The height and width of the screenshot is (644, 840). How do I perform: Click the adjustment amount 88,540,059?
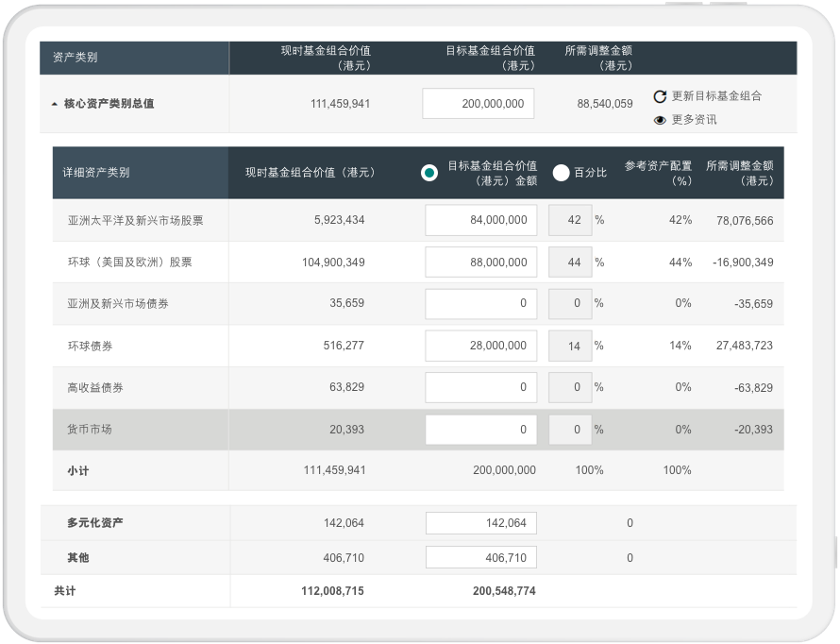(x=605, y=104)
